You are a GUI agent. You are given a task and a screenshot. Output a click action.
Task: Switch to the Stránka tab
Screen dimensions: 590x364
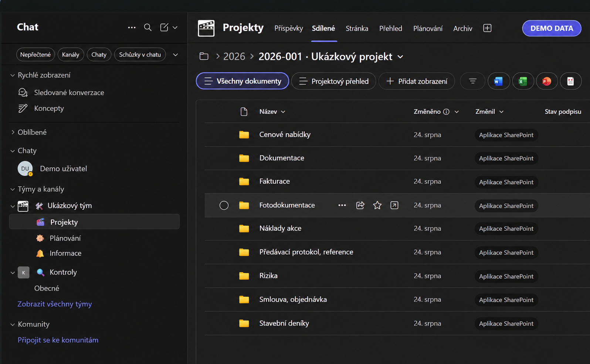click(x=357, y=28)
